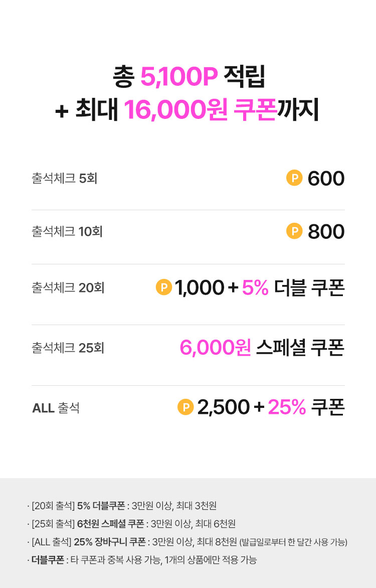Select the coin icon before 1,000

tap(164, 287)
